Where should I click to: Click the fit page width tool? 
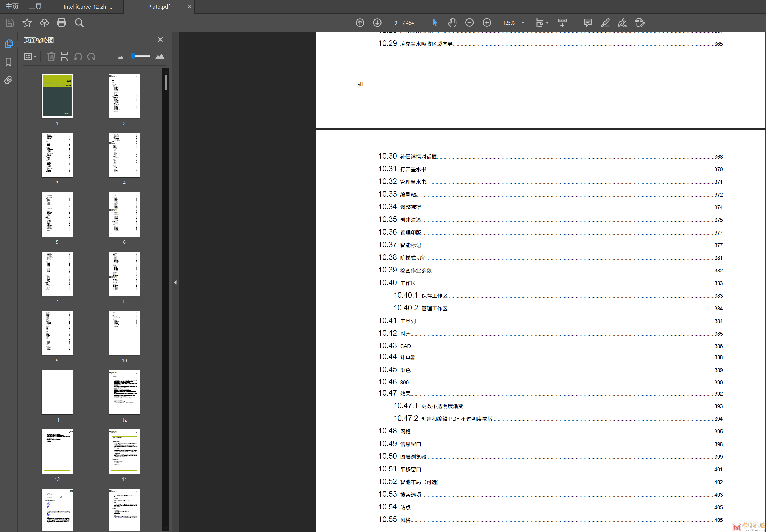tap(540, 23)
